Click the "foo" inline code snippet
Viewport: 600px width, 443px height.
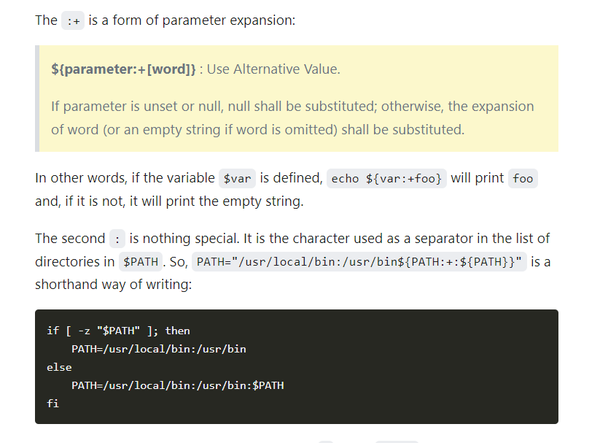[x=523, y=178]
